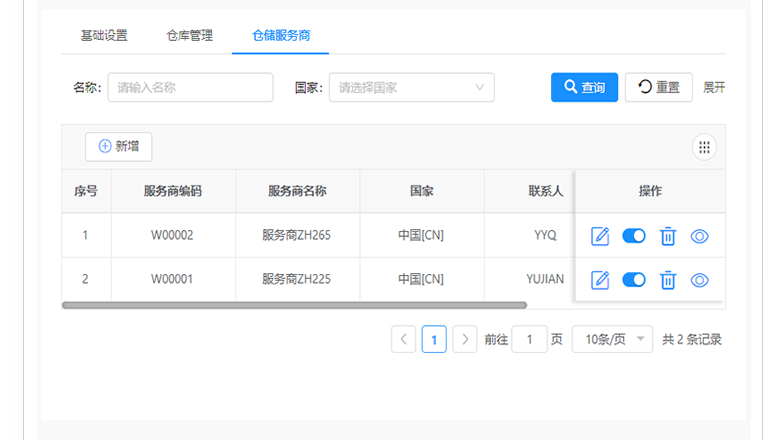Click the 服务商编码 column header
This screenshot has height=440, width=770.
[x=173, y=191]
